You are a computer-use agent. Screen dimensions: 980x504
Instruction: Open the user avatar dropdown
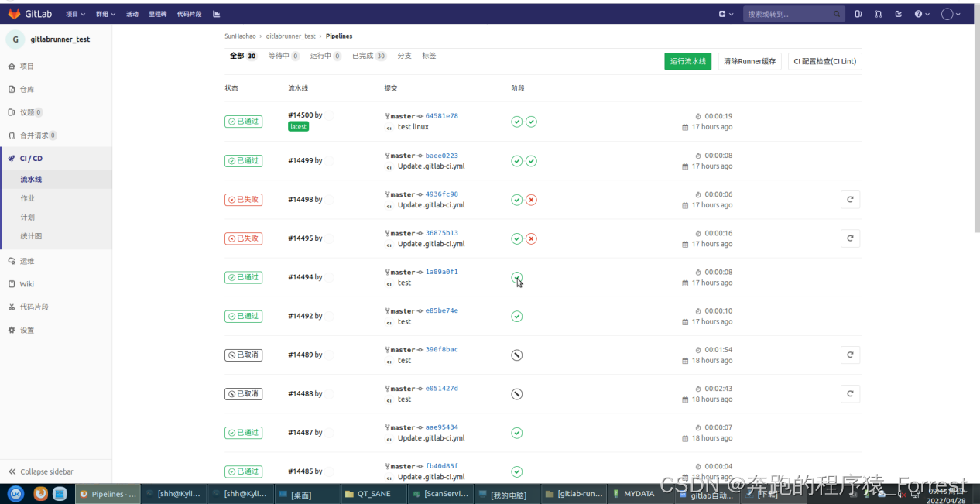(951, 14)
